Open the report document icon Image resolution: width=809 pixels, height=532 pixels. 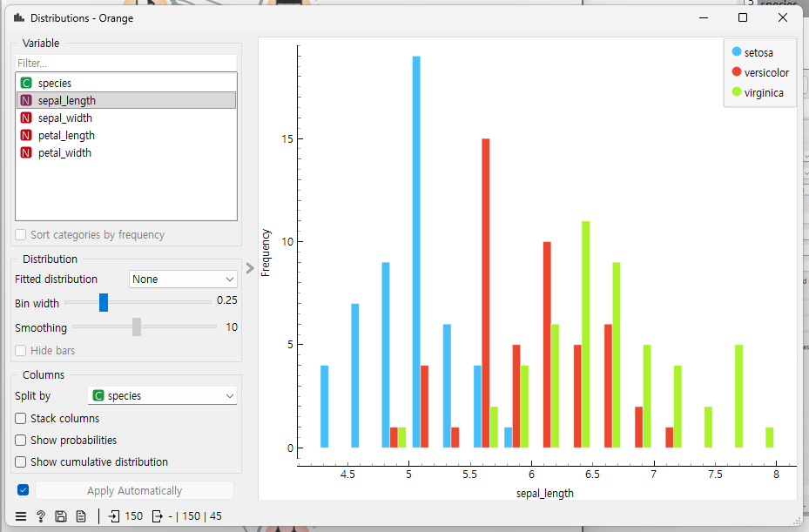[81, 516]
